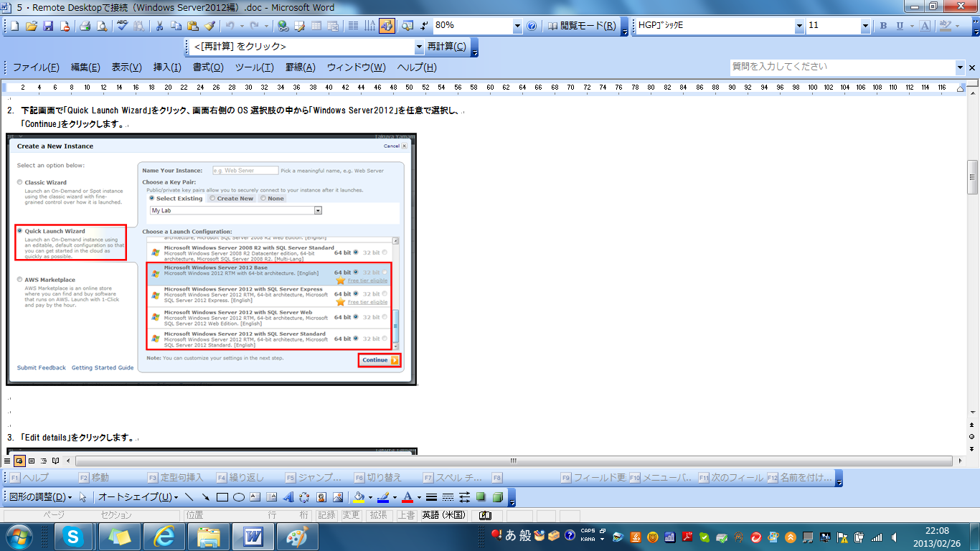Open オートシェイプ(U) dropdown menu
This screenshot has height=551, width=980.
click(x=138, y=496)
